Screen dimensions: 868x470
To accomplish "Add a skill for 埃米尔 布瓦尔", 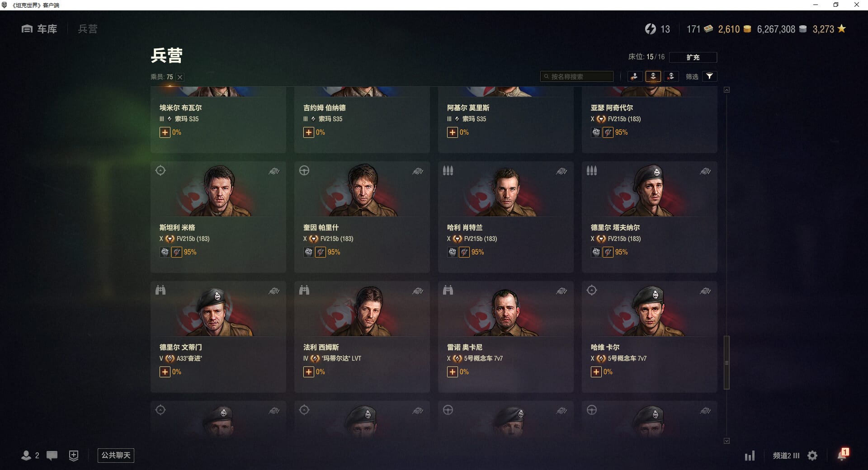I will coord(165,132).
